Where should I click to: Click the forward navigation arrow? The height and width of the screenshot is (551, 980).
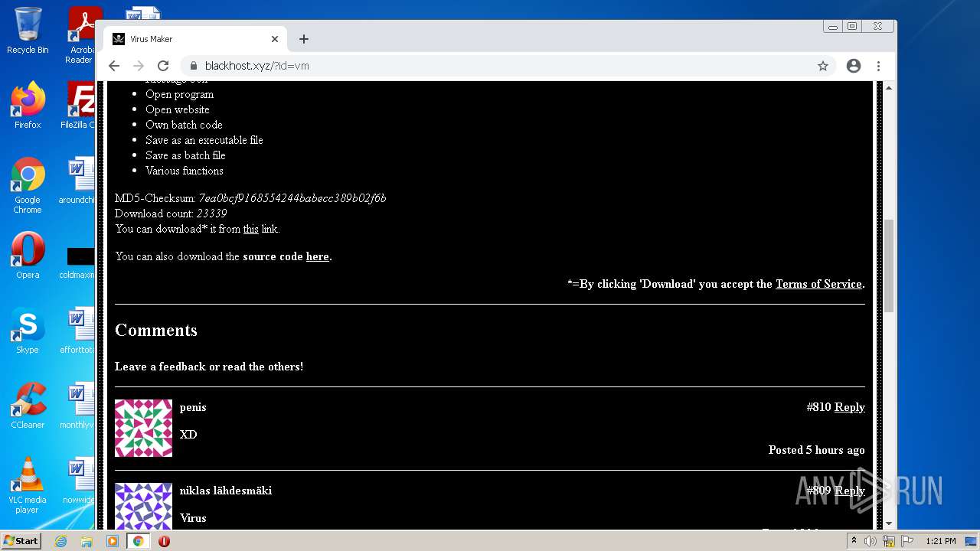(139, 66)
